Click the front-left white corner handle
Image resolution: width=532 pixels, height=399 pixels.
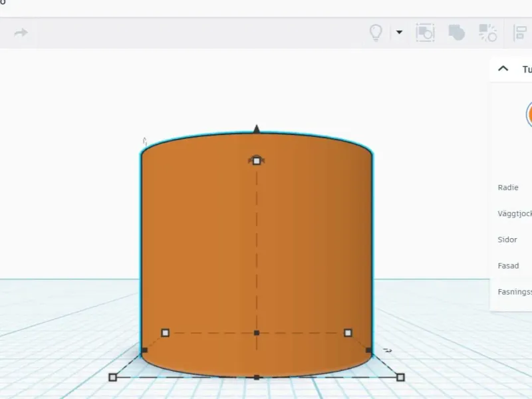(x=112, y=377)
